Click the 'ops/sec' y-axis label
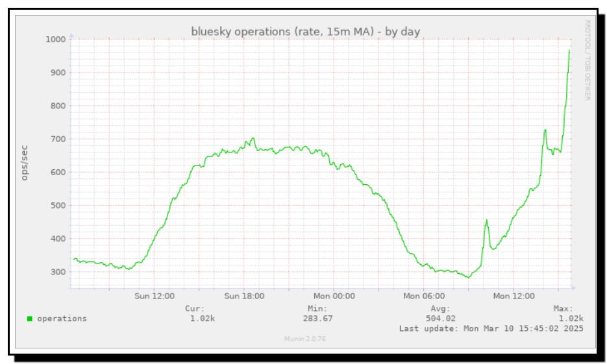The image size is (607, 364). 25,163
